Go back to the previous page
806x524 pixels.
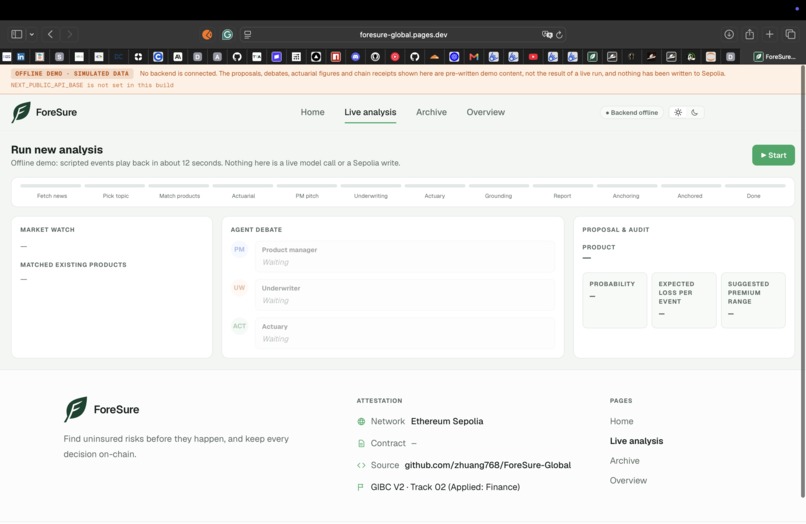click(x=50, y=34)
